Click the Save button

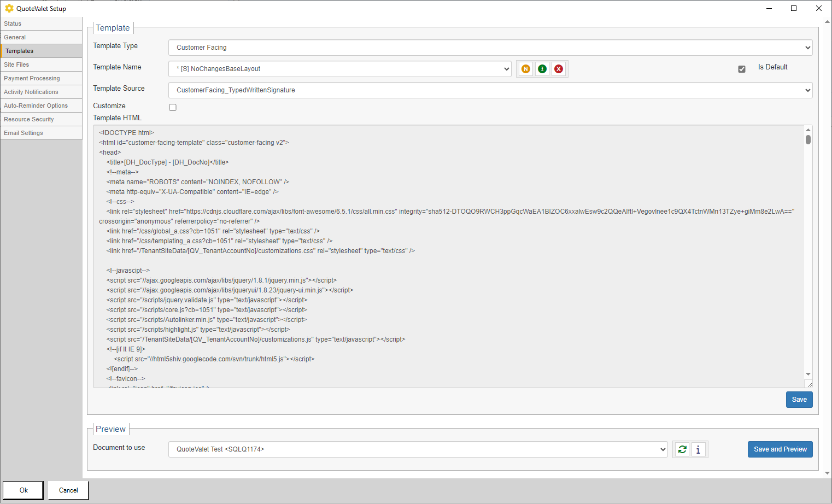point(799,400)
